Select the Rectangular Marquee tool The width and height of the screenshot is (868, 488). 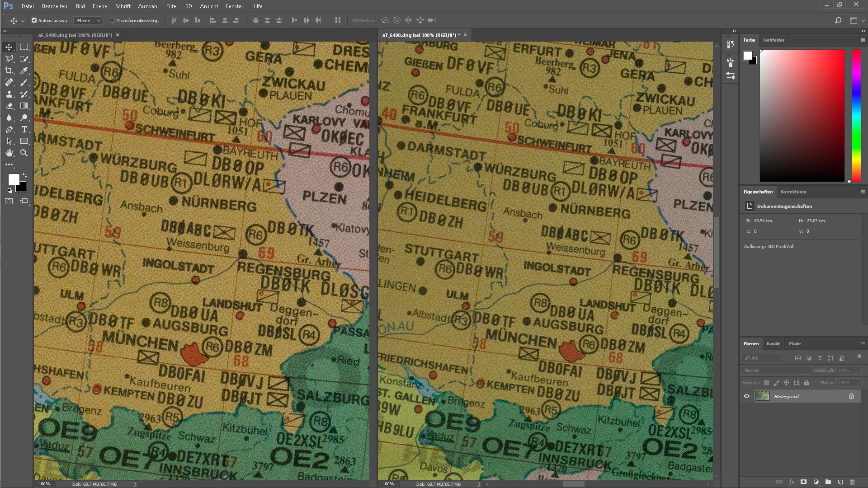coord(24,47)
